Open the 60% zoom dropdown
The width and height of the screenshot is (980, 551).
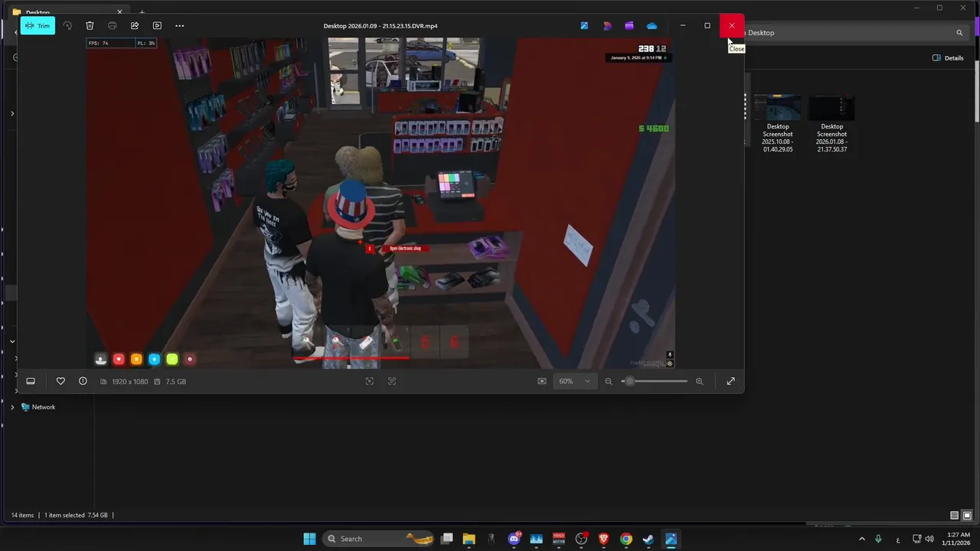pyautogui.click(x=574, y=381)
